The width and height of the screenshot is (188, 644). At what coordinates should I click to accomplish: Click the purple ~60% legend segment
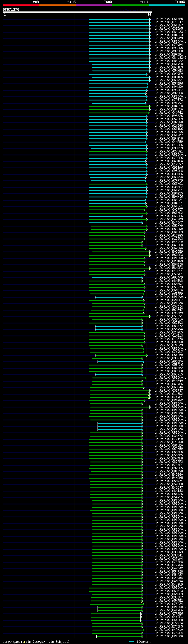tap(94, 5)
